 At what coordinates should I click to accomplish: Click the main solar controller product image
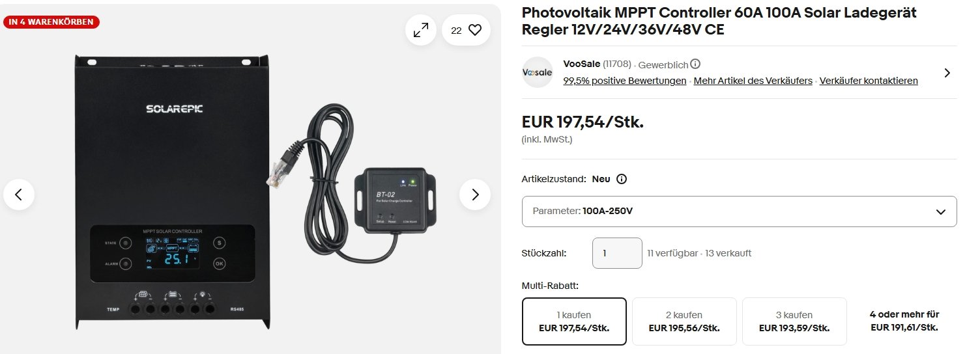pyautogui.click(x=173, y=189)
